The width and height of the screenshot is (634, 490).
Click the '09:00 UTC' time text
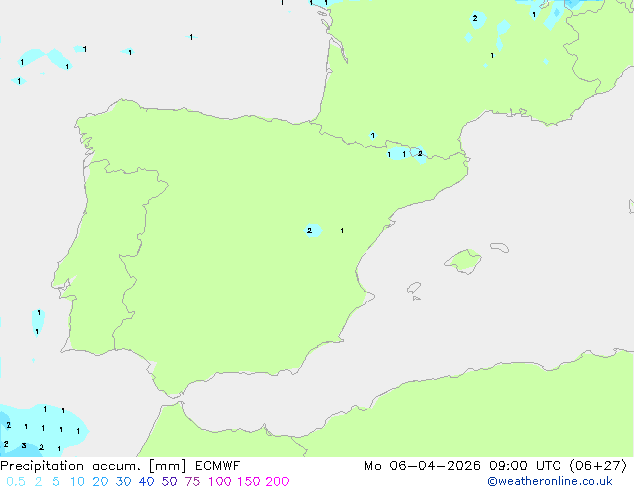click(x=526, y=466)
